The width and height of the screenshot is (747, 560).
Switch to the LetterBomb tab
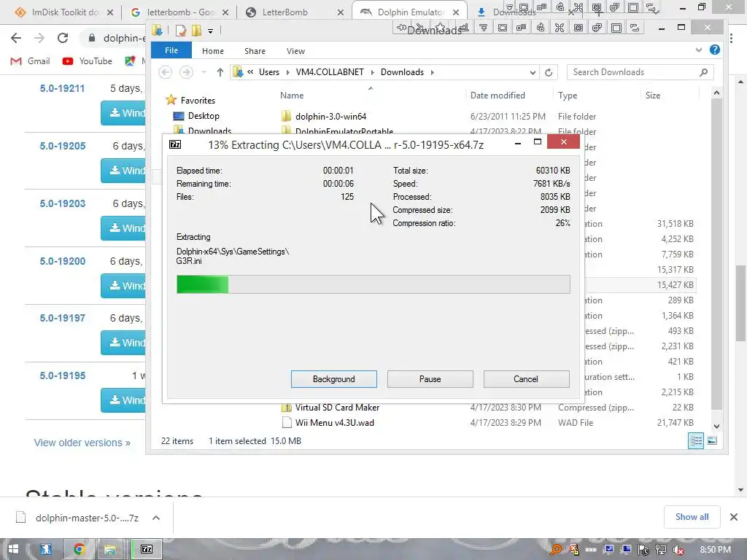click(x=285, y=12)
